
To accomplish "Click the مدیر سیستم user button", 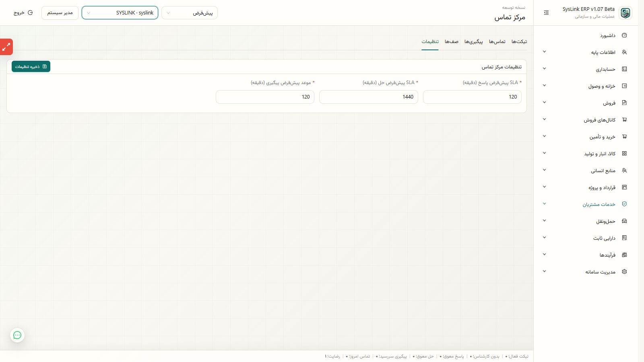I will coord(60,13).
